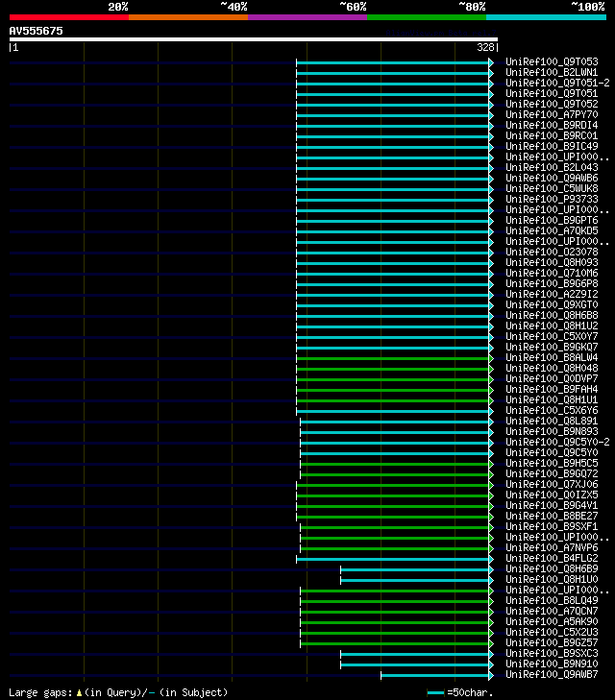
Task: Click the UniRef100_A5AK90 entry
Action: (552, 622)
